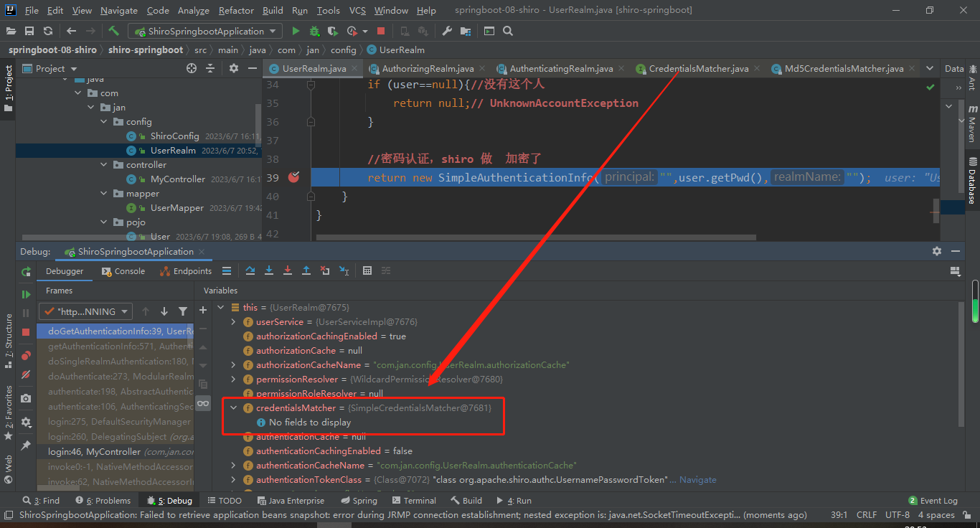Screen dimensions: 980x528
Task: Click the UTF-8 encoding status entry
Action: [897, 515]
